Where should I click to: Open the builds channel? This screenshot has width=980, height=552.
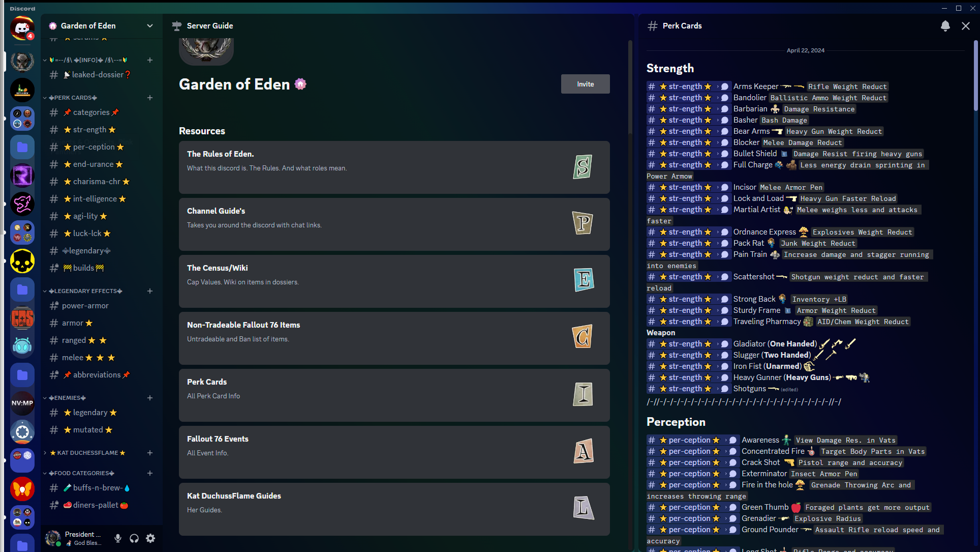coord(101,268)
